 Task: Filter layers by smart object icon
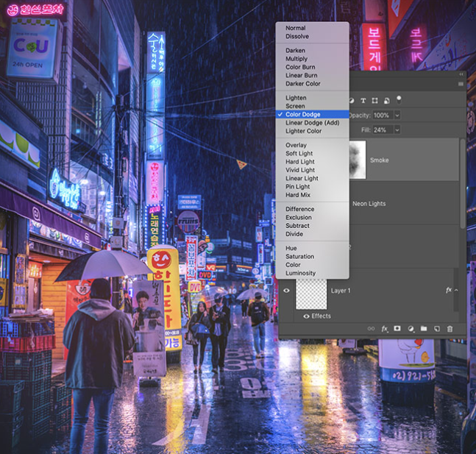coord(387,101)
